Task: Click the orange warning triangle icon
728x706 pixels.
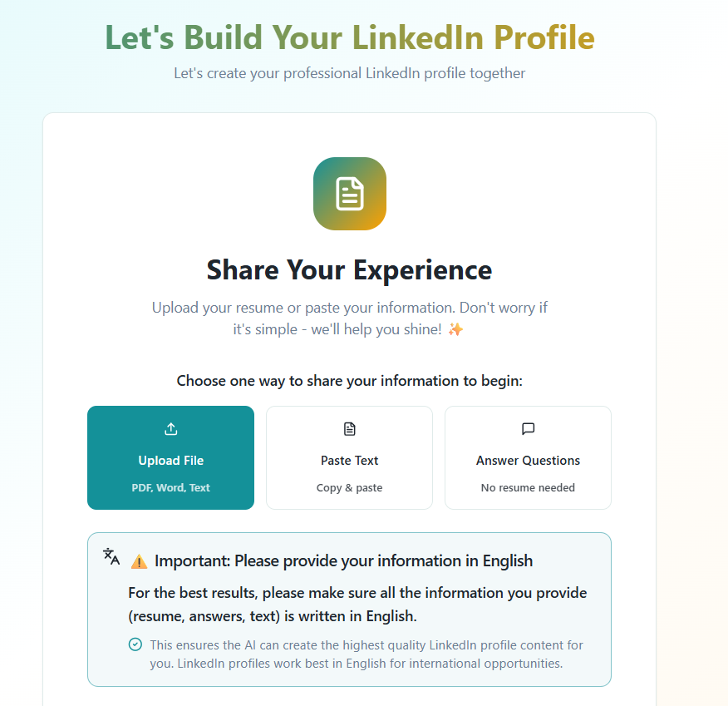Action: (x=139, y=561)
